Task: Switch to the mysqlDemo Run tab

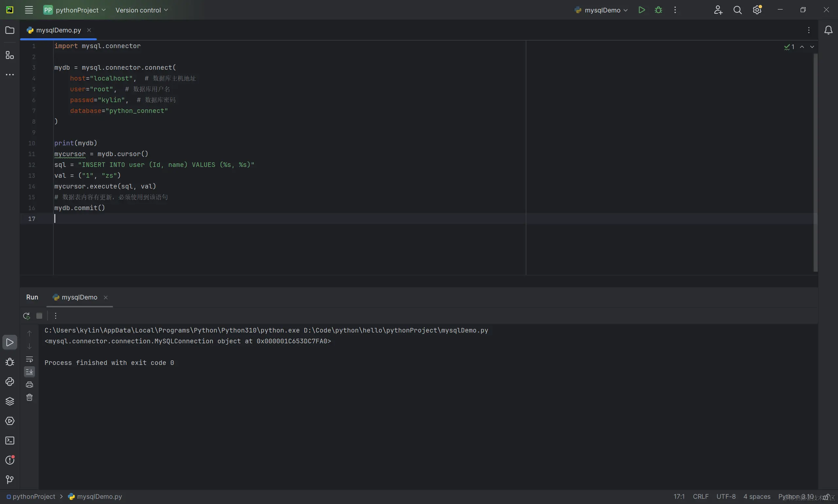Action: click(79, 297)
